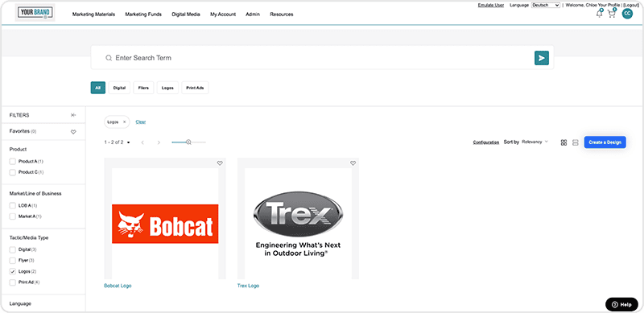Favorite the Bobcat Logo with heart
This screenshot has width=644, height=313.
coord(220,163)
